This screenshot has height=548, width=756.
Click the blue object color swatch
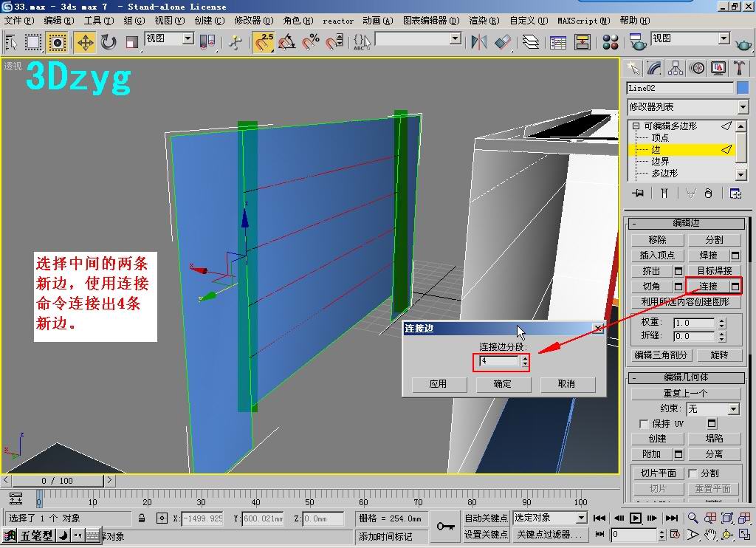pyautogui.click(x=743, y=88)
